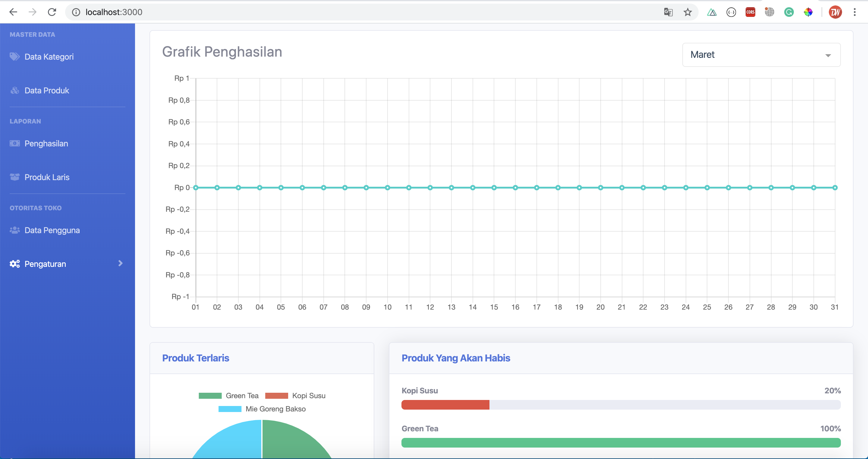Bookmark the page with the star icon
The image size is (868, 459).
[688, 12]
